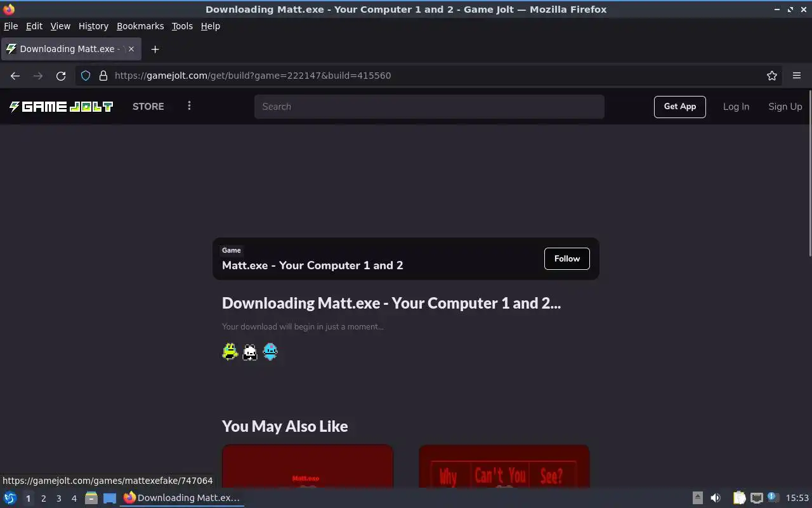The height and width of the screenshot is (508, 812).
Task: Click the white ghost pixel character
Action: coord(250,352)
